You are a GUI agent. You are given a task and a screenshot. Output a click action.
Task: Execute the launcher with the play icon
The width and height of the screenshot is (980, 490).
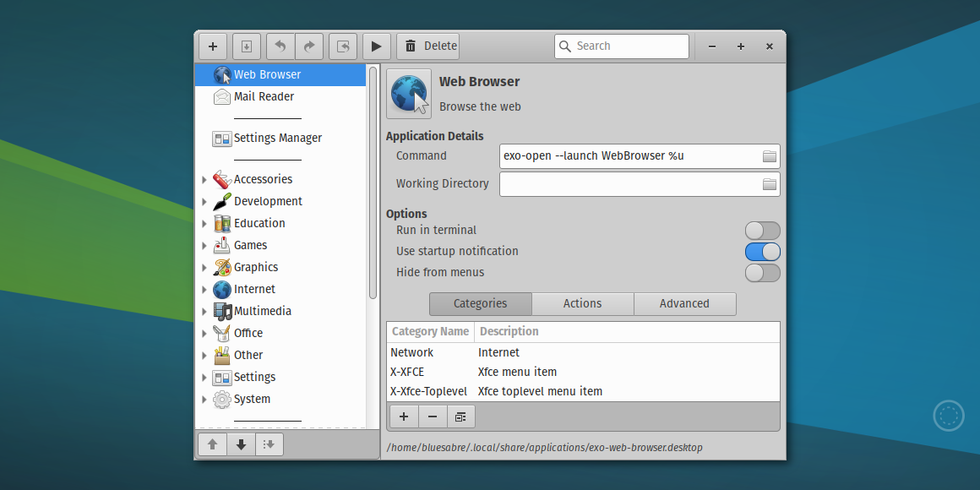pyautogui.click(x=376, y=46)
